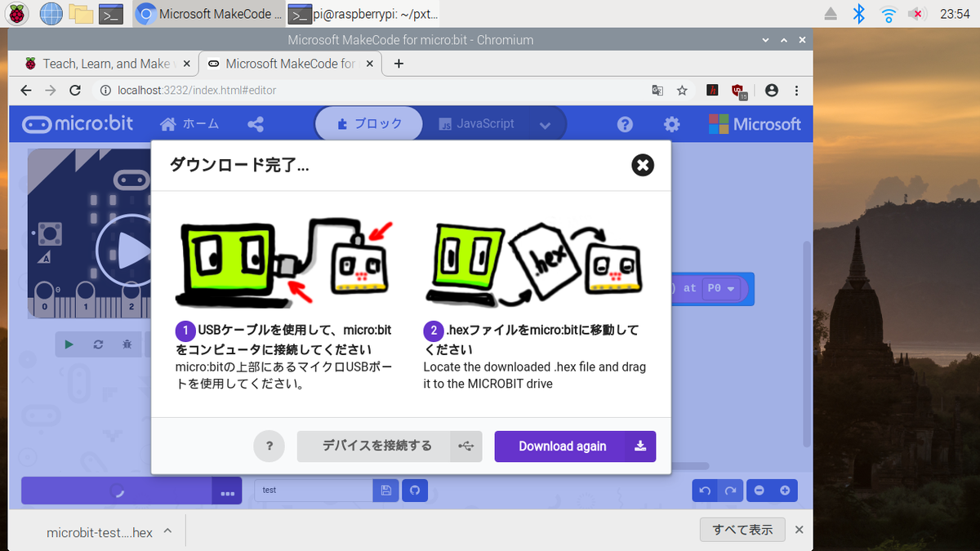Open terminal launcher in taskbar
The image size is (980, 551).
[110, 13]
